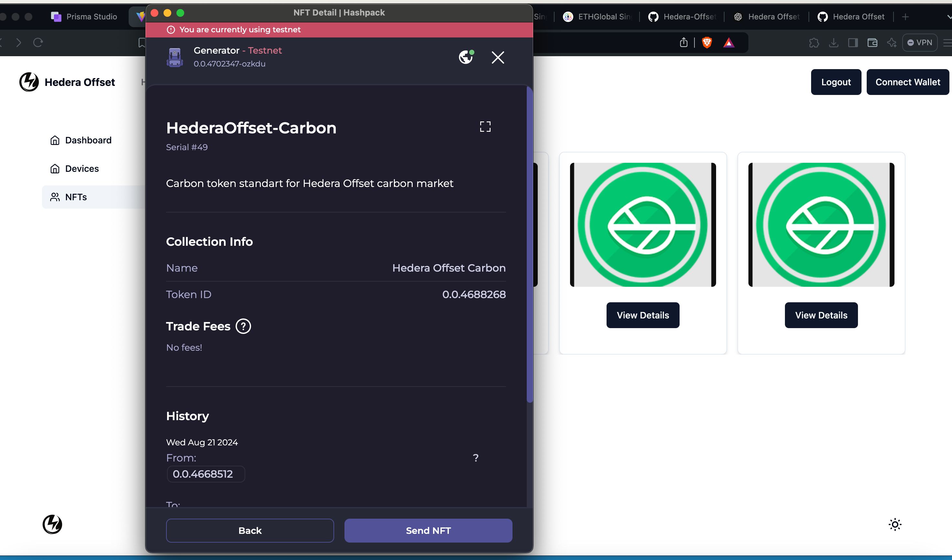Click the share icon in address bar

683,43
